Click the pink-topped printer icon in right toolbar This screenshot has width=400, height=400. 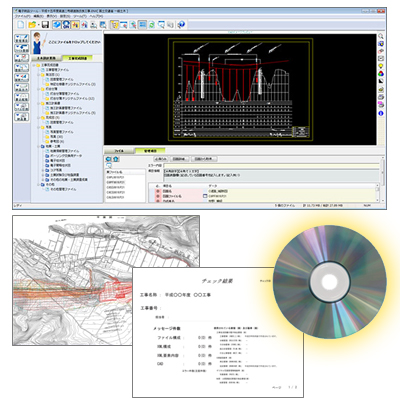(x=381, y=105)
